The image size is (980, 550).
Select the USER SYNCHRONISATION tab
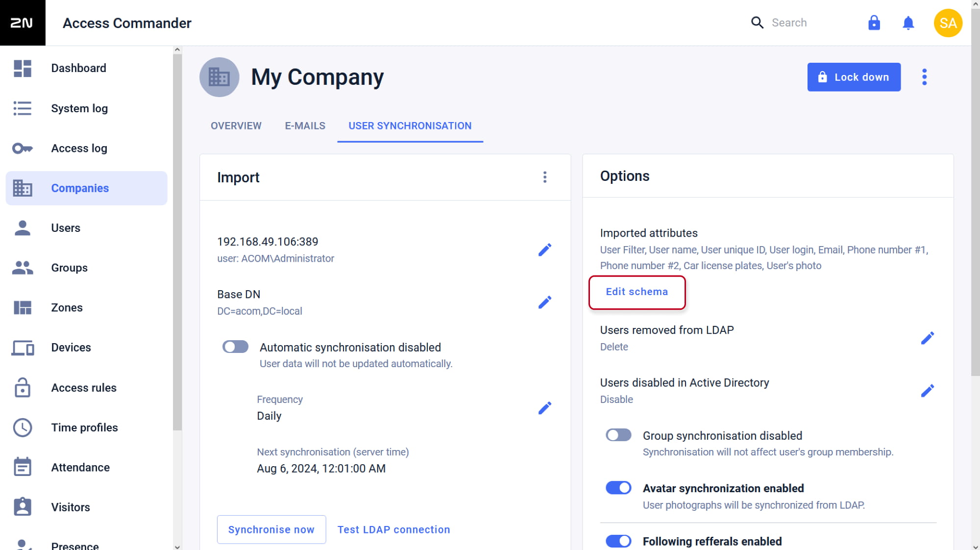pos(410,126)
